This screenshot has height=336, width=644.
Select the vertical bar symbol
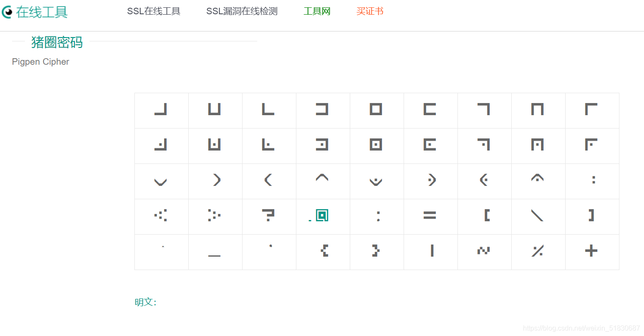click(x=432, y=251)
